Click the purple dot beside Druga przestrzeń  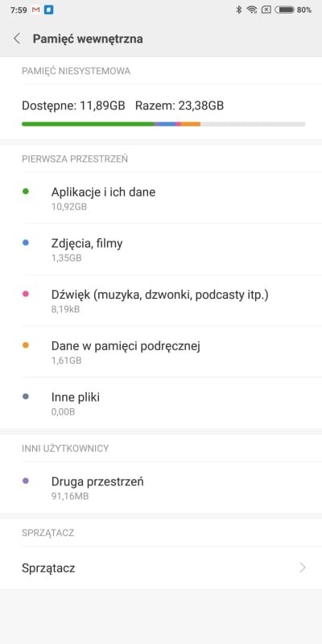pyautogui.click(x=26, y=481)
